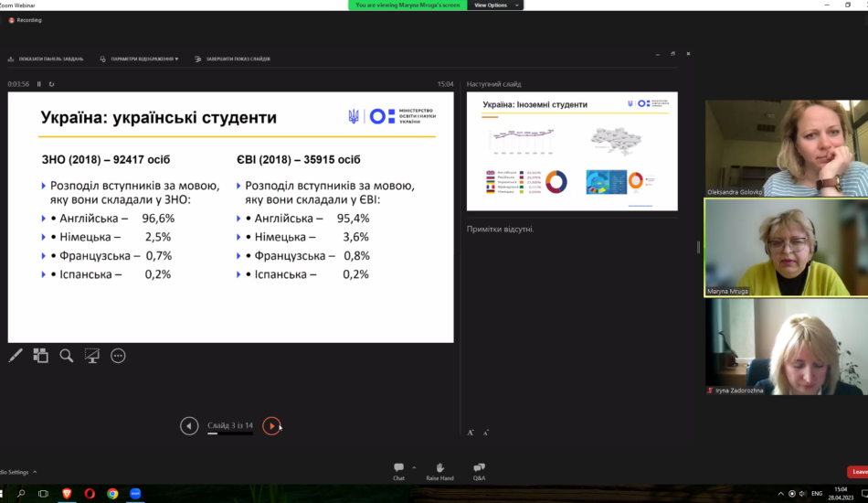Click the zoom into slide magnifier
The image size is (868, 503).
67,356
